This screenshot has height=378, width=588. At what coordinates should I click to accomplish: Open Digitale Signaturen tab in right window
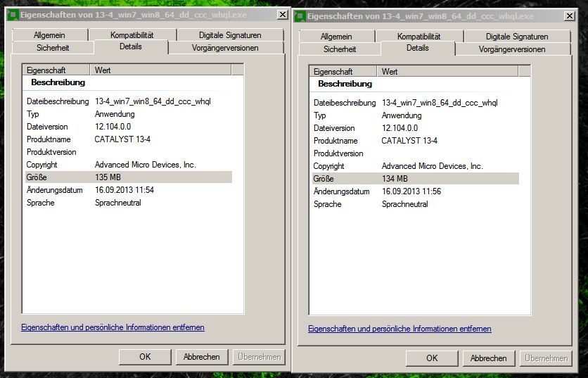click(x=517, y=37)
